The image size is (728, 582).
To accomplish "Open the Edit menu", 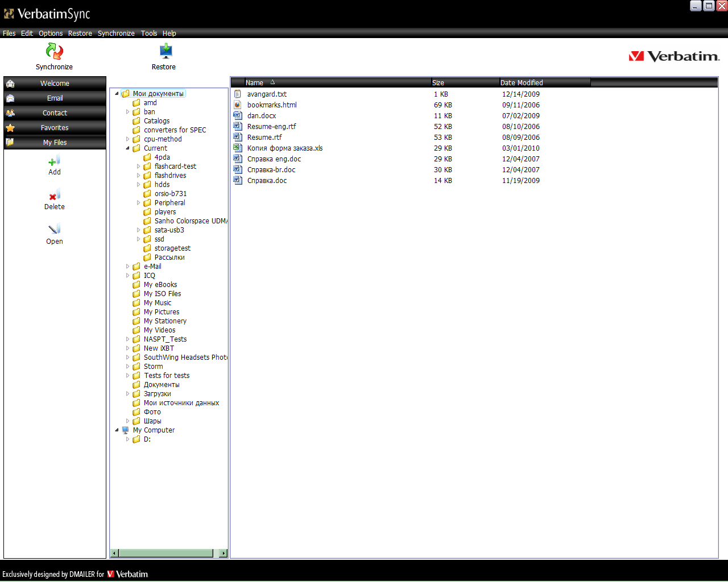I will (27, 34).
